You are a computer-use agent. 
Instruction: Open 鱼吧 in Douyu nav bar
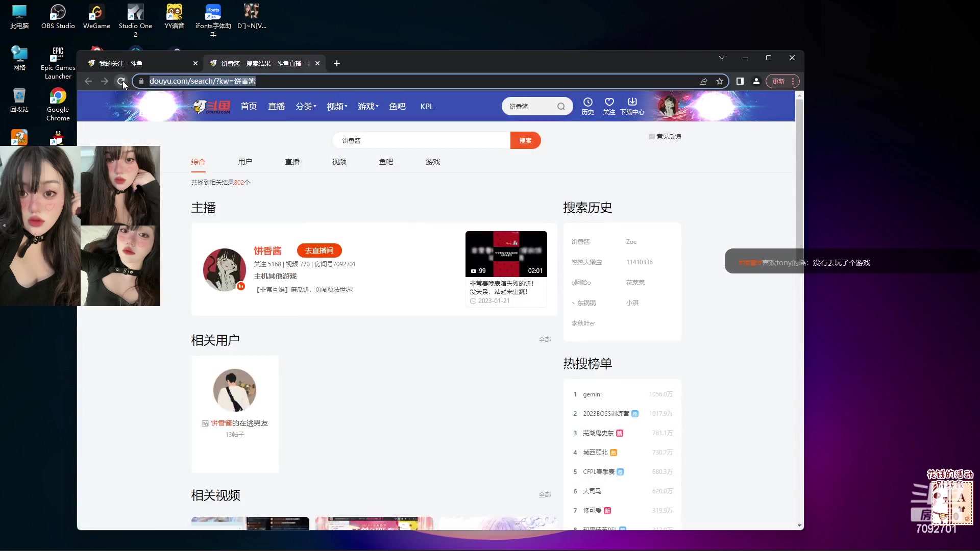[397, 106]
